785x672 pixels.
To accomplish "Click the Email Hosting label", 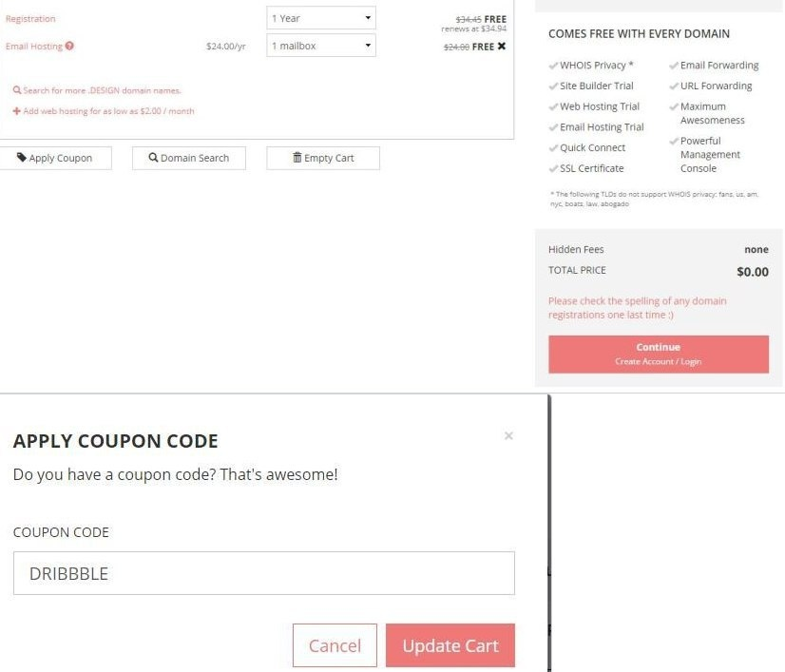I will [x=33, y=46].
